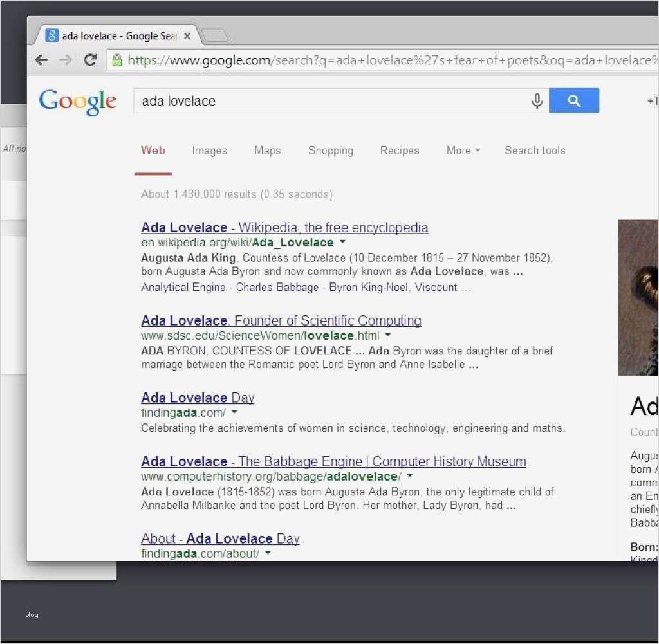Open Babbage Engine Computer History Museum result
659x644 pixels.
[x=334, y=462]
